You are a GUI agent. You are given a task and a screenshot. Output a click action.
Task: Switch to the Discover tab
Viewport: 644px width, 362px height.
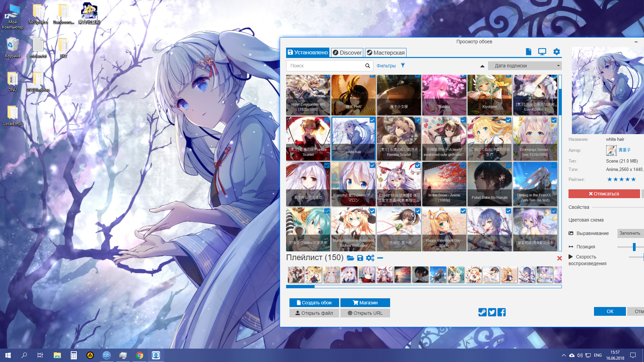347,53
